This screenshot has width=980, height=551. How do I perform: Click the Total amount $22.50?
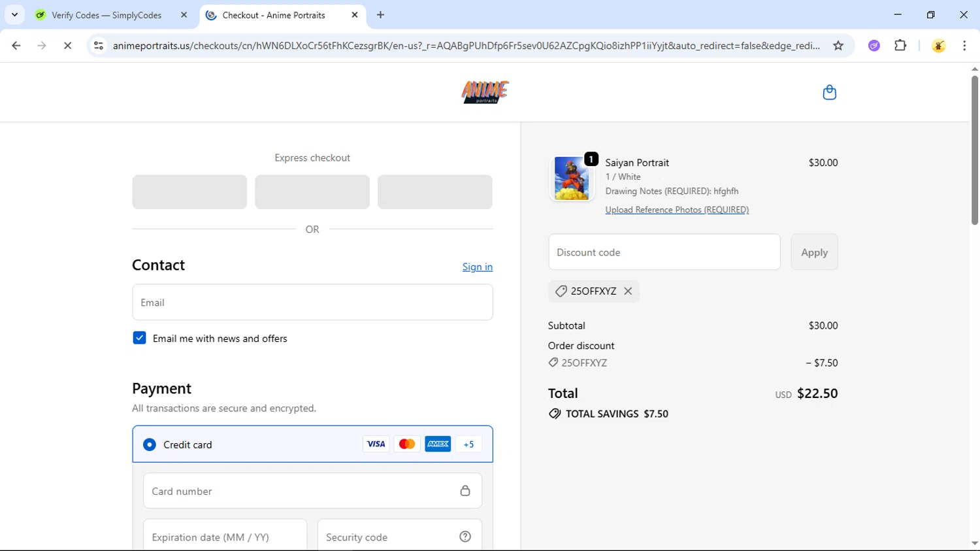click(x=817, y=393)
